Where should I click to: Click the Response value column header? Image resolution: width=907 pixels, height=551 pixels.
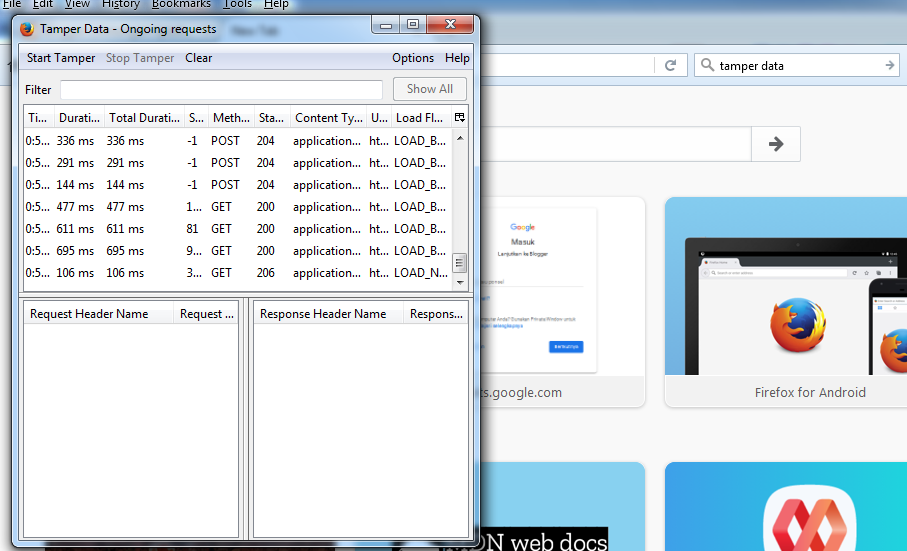tap(436, 313)
